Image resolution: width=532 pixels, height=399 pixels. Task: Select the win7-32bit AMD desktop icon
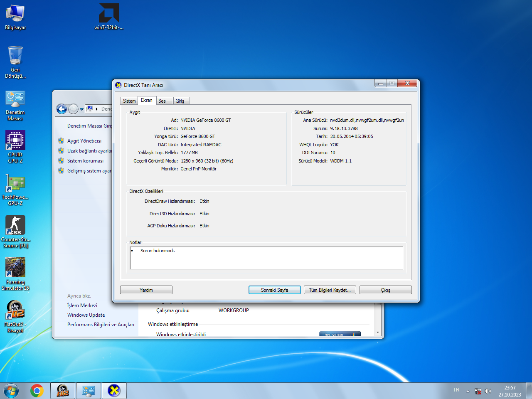point(109,17)
